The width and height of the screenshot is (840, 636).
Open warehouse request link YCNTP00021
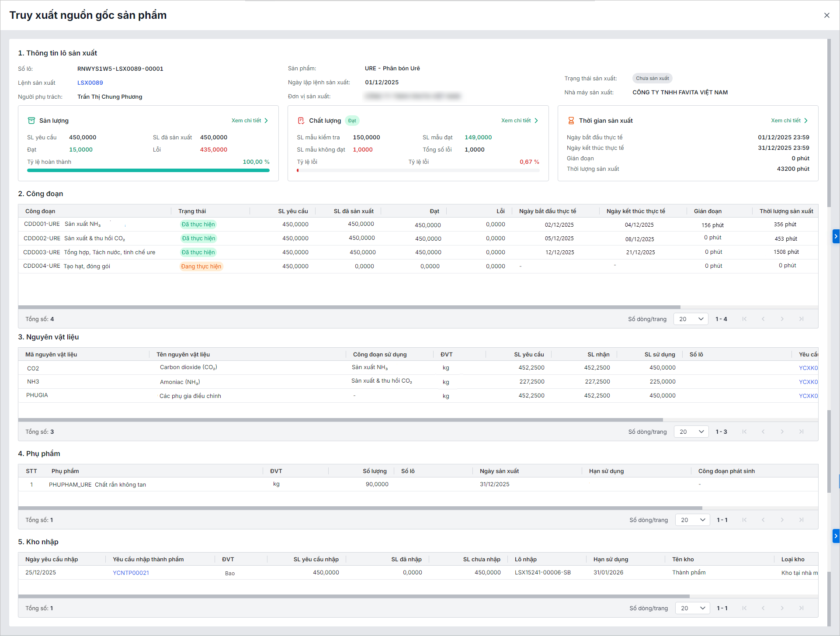click(131, 573)
